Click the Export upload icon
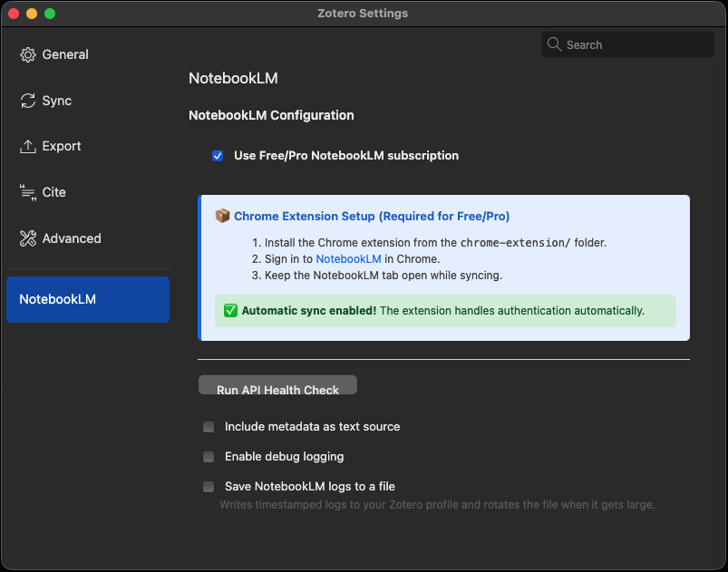 click(x=28, y=146)
